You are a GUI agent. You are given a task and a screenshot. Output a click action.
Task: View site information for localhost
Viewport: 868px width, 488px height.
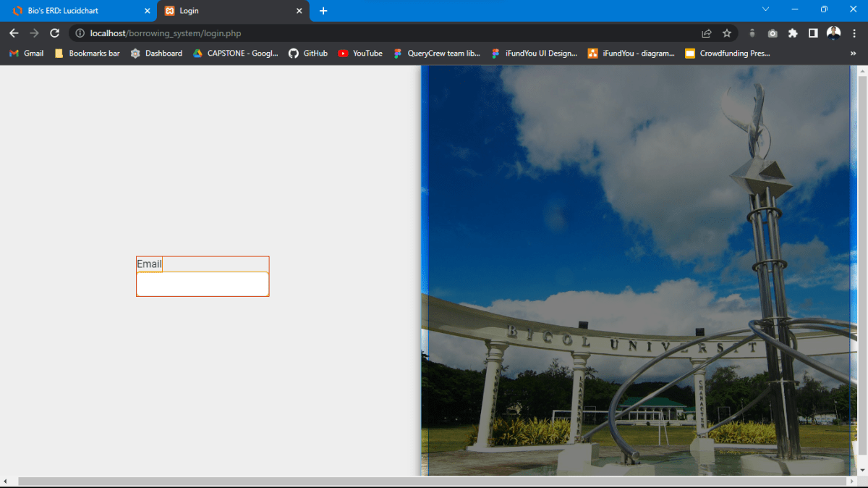[80, 33]
